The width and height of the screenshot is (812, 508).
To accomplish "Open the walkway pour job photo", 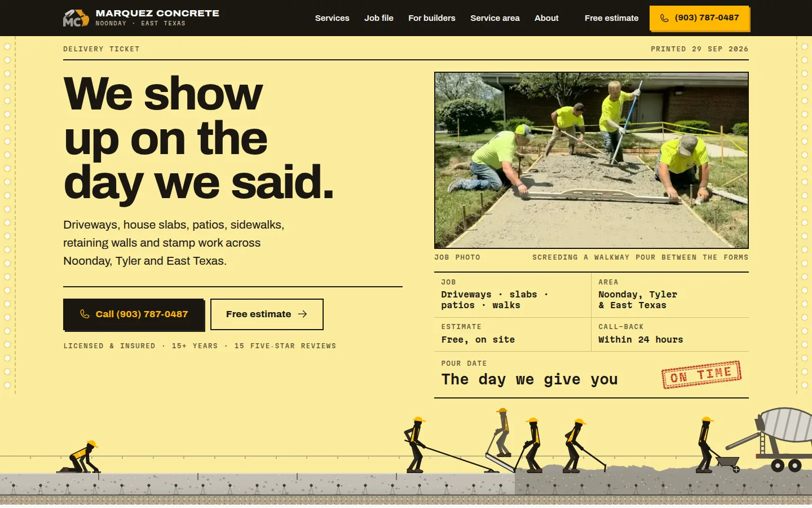I will [592, 160].
